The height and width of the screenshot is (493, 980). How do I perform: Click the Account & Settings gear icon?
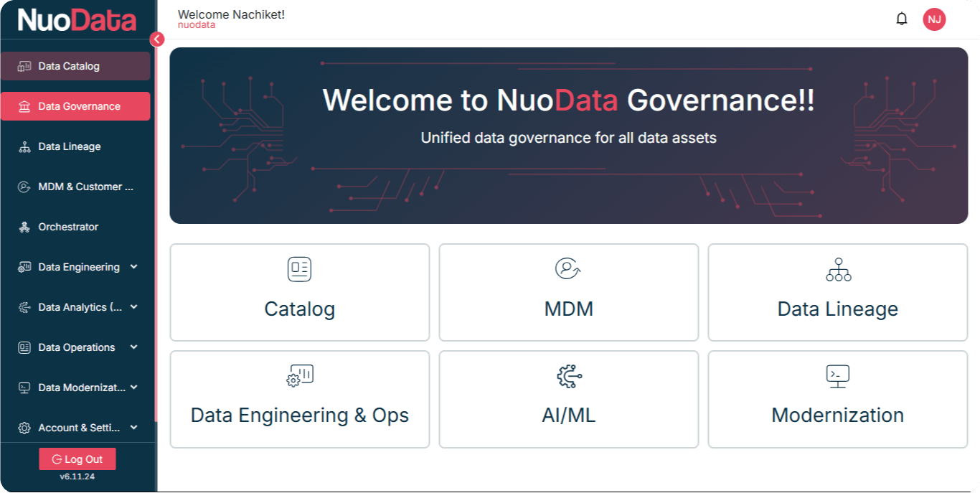24,428
